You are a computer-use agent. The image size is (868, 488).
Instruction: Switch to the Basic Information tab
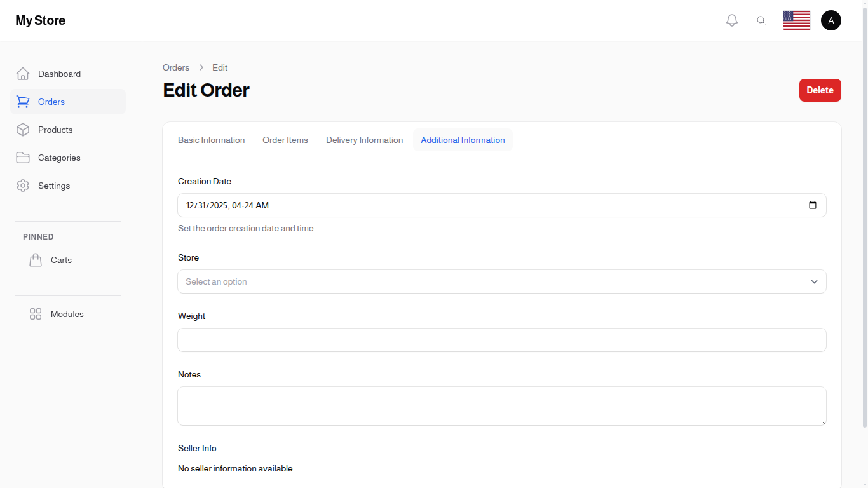pos(211,140)
